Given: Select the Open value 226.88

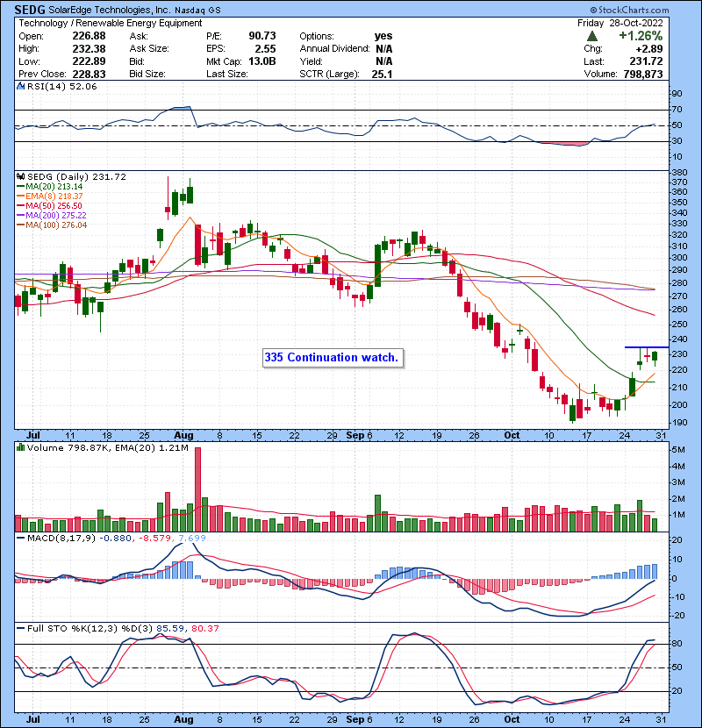Looking at the screenshot, I should (89, 36).
